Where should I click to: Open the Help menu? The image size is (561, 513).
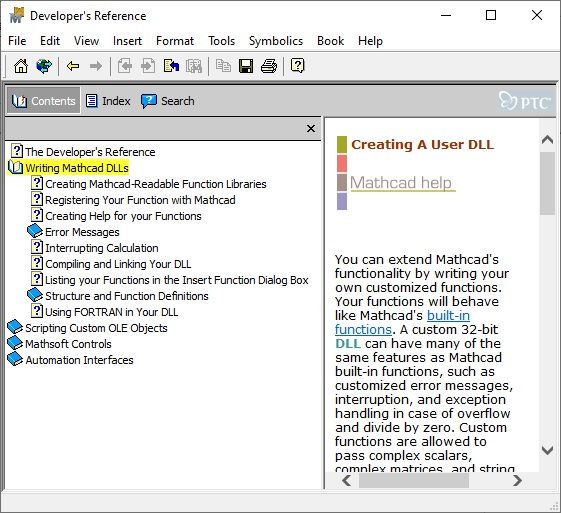point(370,41)
